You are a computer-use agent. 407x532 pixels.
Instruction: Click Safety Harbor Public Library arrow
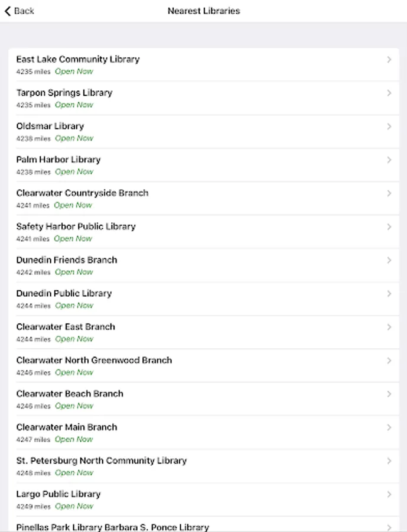tap(389, 227)
